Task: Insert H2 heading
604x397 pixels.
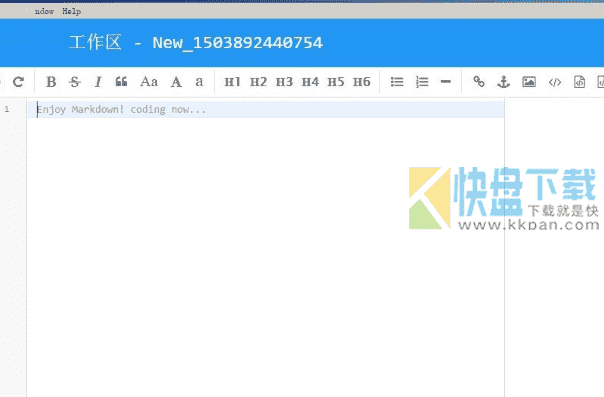Action: 258,82
